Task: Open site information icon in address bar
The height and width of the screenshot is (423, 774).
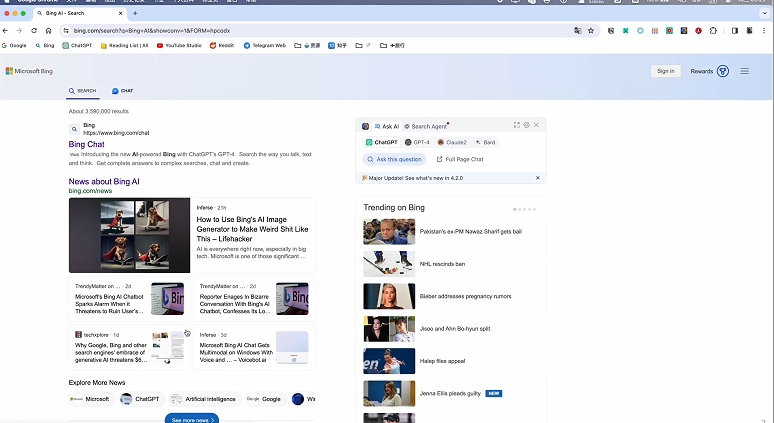Action: pyautogui.click(x=66, y=31)
